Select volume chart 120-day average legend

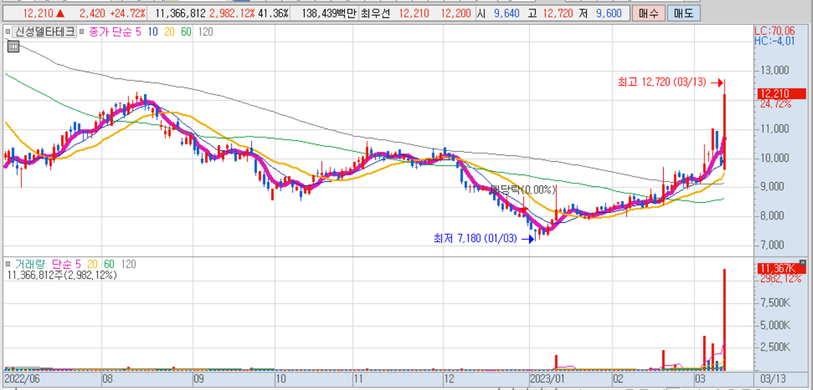[128, 264]
